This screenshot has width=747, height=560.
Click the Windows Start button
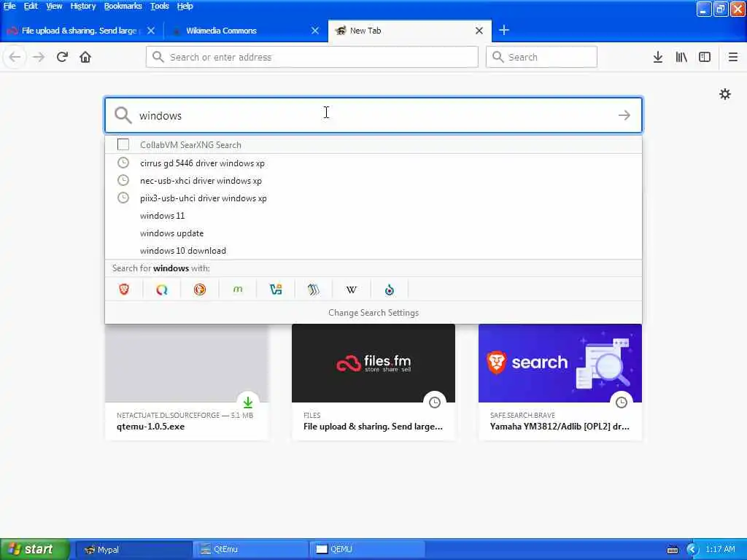35,549
